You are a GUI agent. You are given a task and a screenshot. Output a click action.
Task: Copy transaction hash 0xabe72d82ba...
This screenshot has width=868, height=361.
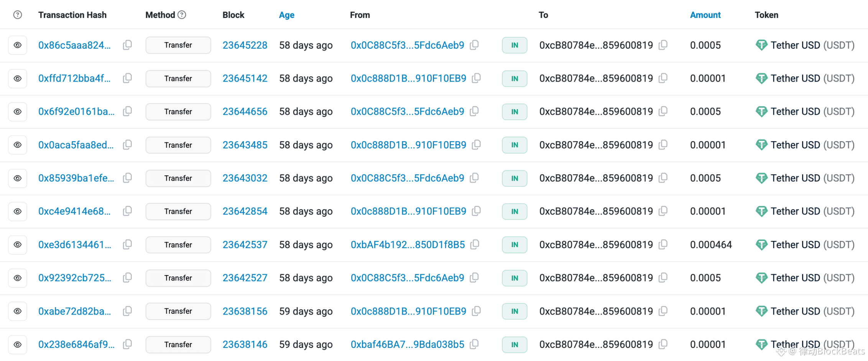[x=127, y=311]
